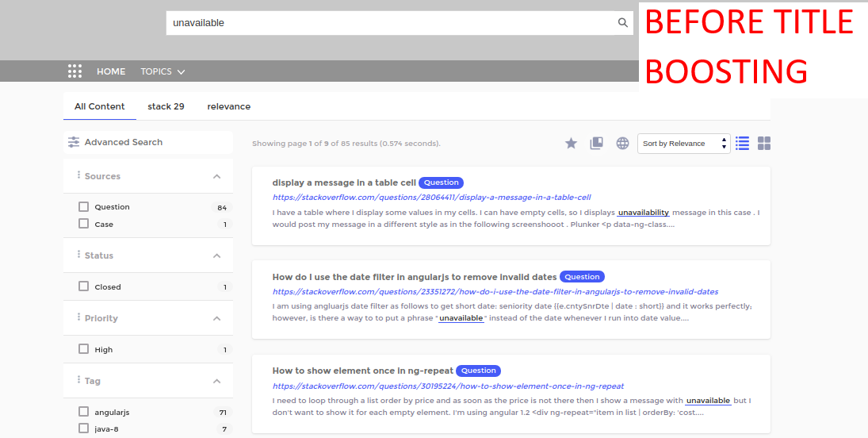Expand the TOPICS navigation dropdown

pos(163,71)
